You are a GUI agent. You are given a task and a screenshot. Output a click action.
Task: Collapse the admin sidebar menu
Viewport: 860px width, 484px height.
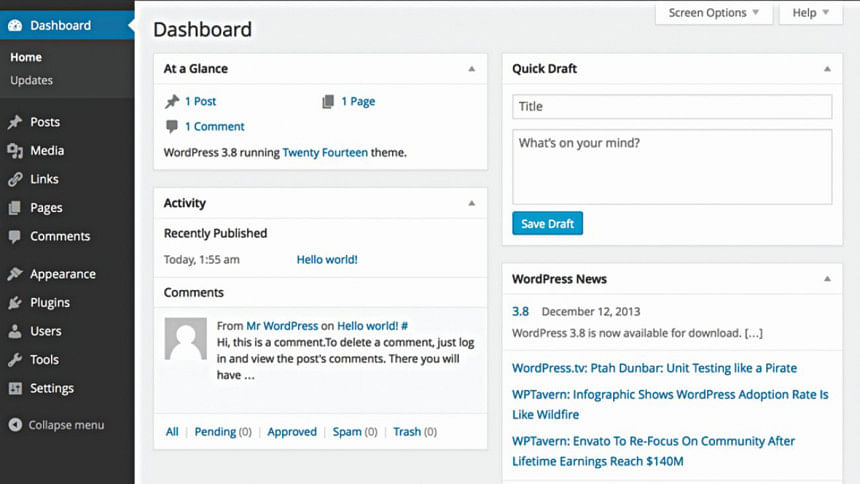point(56,425)
